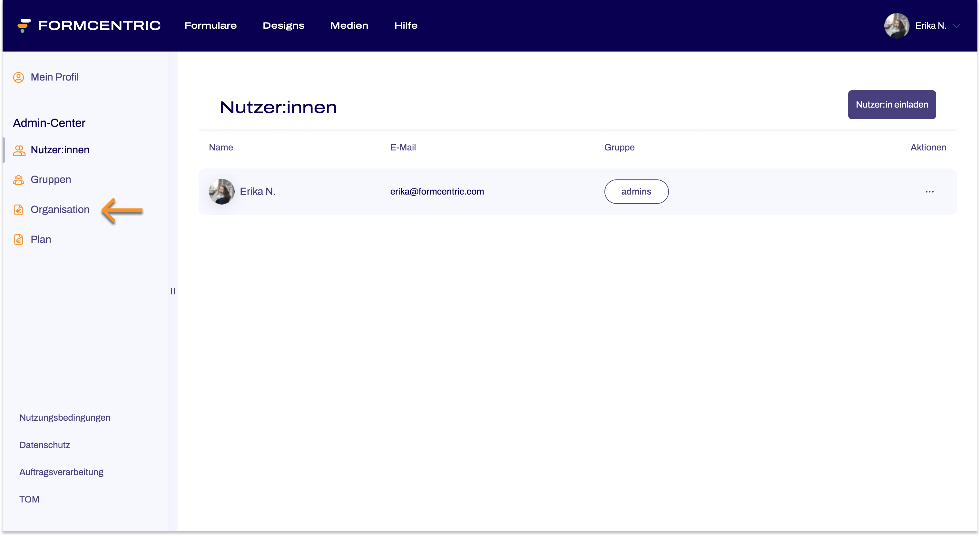Click the Nutzer:in einladen button
The width and height of the screenshot is (980, 536).
coord(892,105)
